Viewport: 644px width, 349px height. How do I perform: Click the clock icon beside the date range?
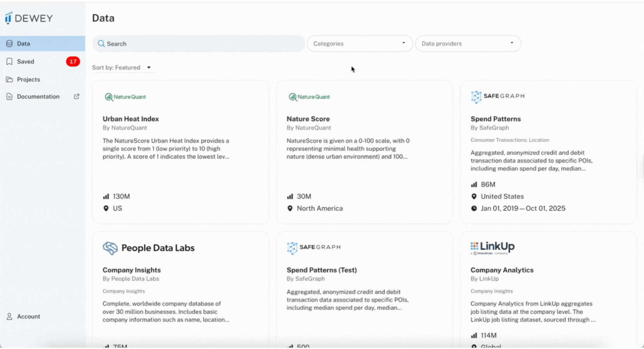[x=474, y=209]
